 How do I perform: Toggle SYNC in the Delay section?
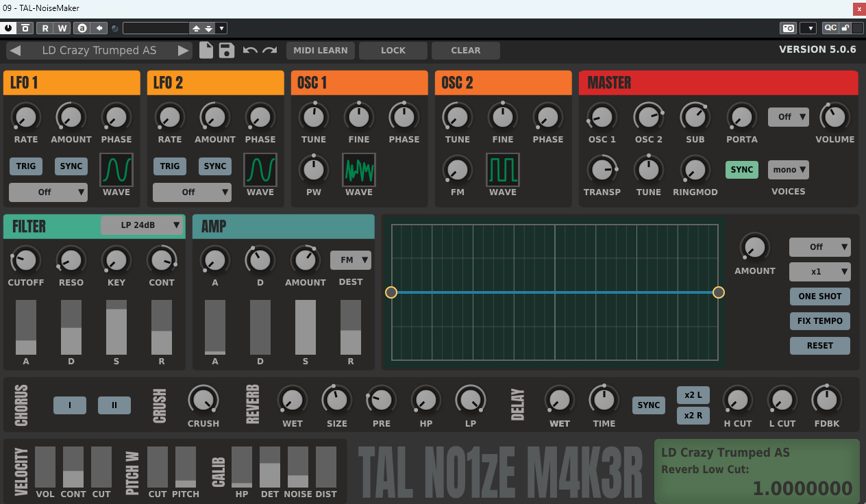[x=648, y=405]
